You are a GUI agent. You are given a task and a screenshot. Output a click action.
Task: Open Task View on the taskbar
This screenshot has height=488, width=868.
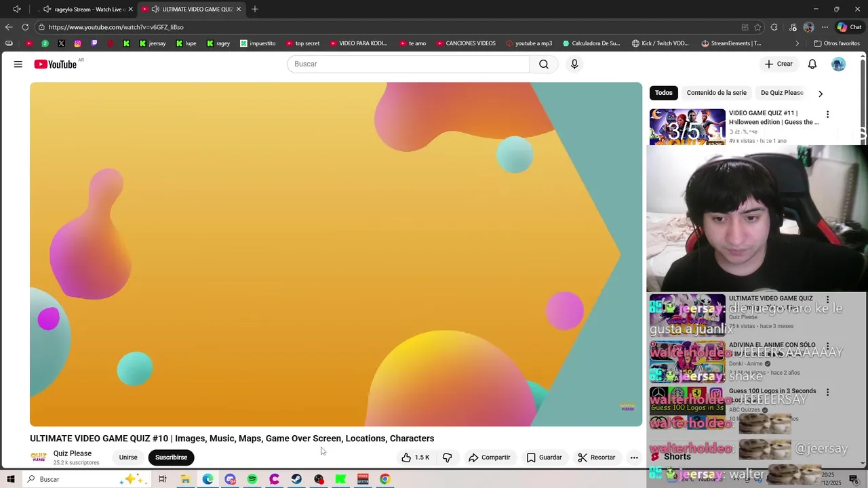click(x=163, y=479)
